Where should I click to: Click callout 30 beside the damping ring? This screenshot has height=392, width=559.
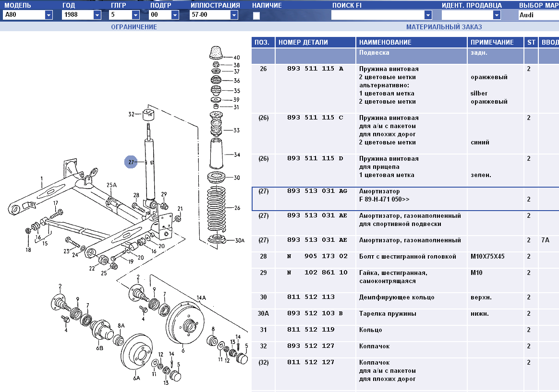[237, 178]
